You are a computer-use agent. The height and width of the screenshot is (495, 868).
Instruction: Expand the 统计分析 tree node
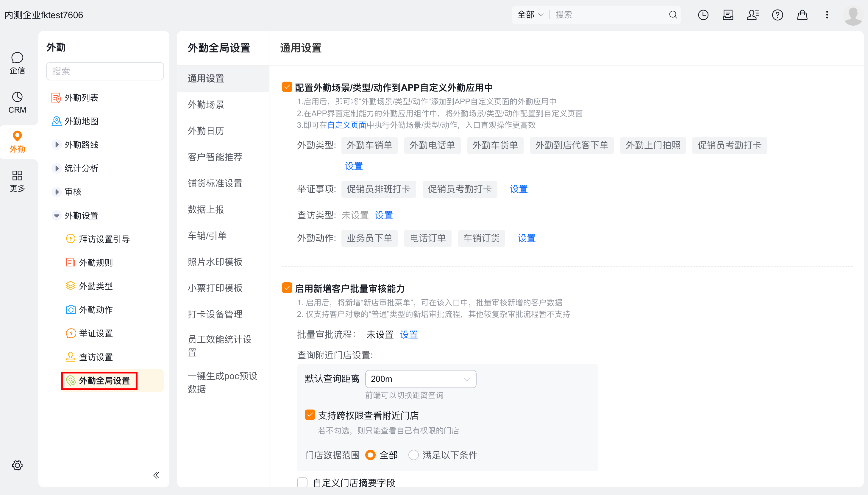[57, 168]
